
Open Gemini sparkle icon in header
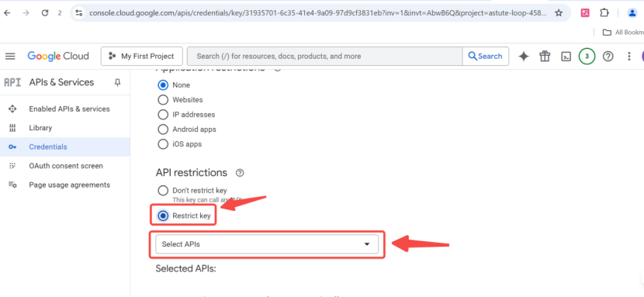coord(524,56)
